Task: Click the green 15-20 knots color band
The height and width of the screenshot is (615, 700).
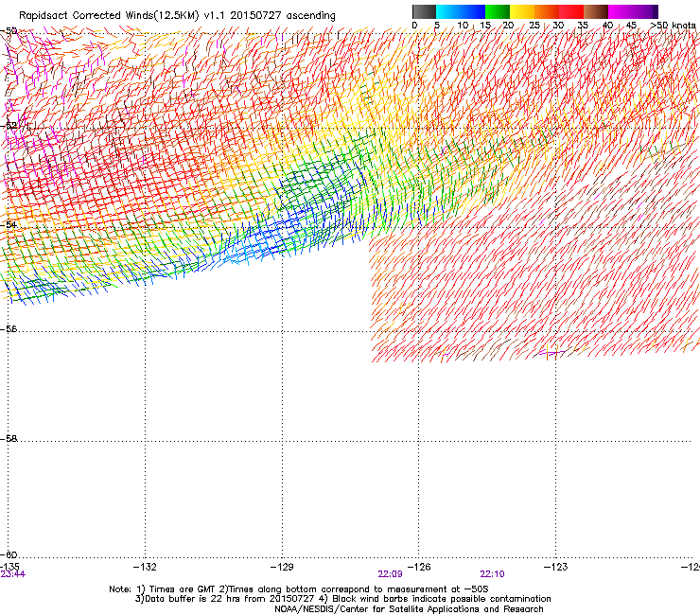Action: click(x=498, y=11)
